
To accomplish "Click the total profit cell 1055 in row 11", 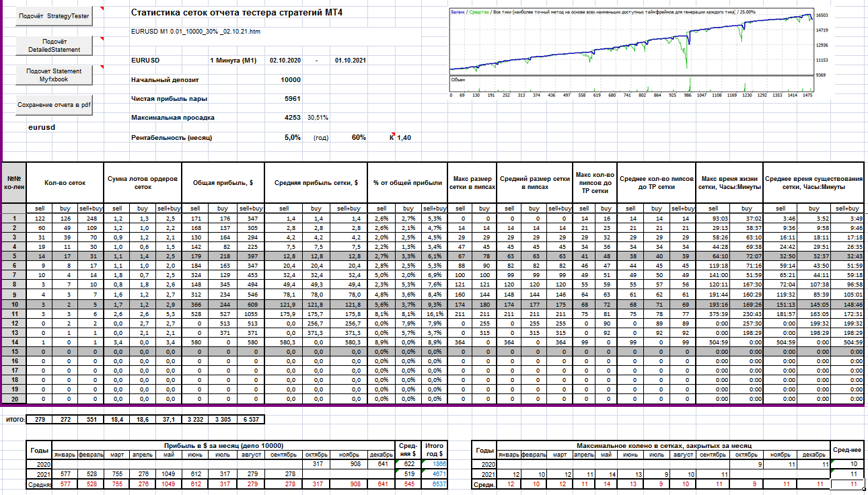I will point(250,314).
